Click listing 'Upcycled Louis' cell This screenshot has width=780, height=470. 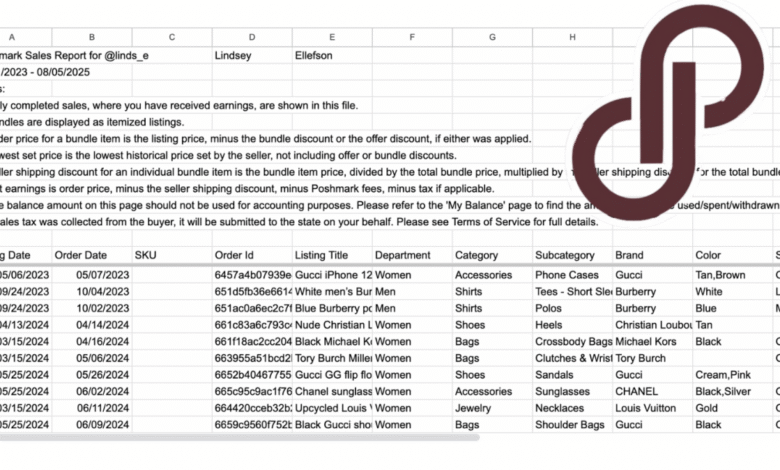click(332, 408)
